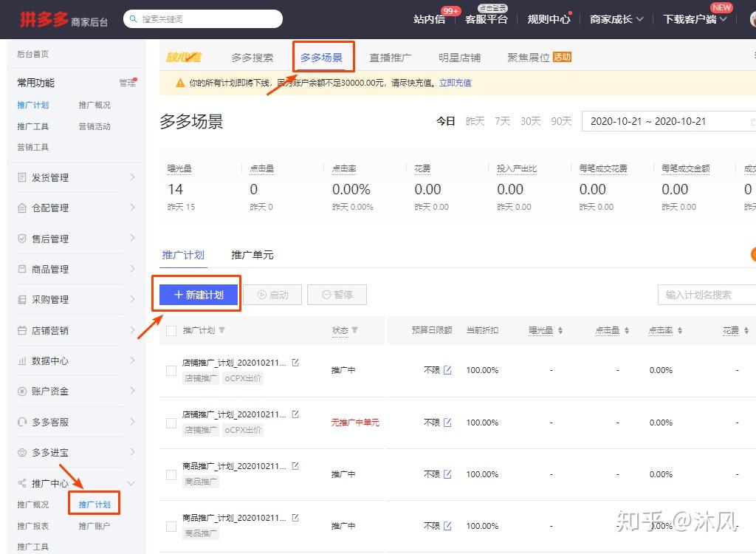Image resolution: width=756 pixels, height=554 pixels.
Task: Switch to the 多多搜索 tab
Action: 252,58
